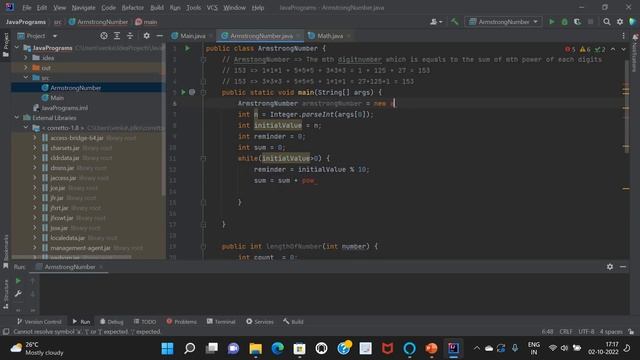Collapse the src folder
The image size is (640, 360).
click(26, 78)
